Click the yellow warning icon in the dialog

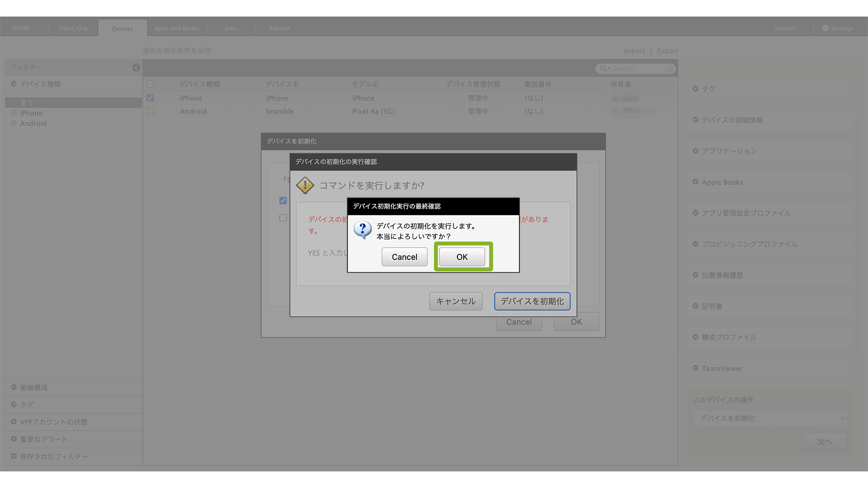tap(305, 185)
